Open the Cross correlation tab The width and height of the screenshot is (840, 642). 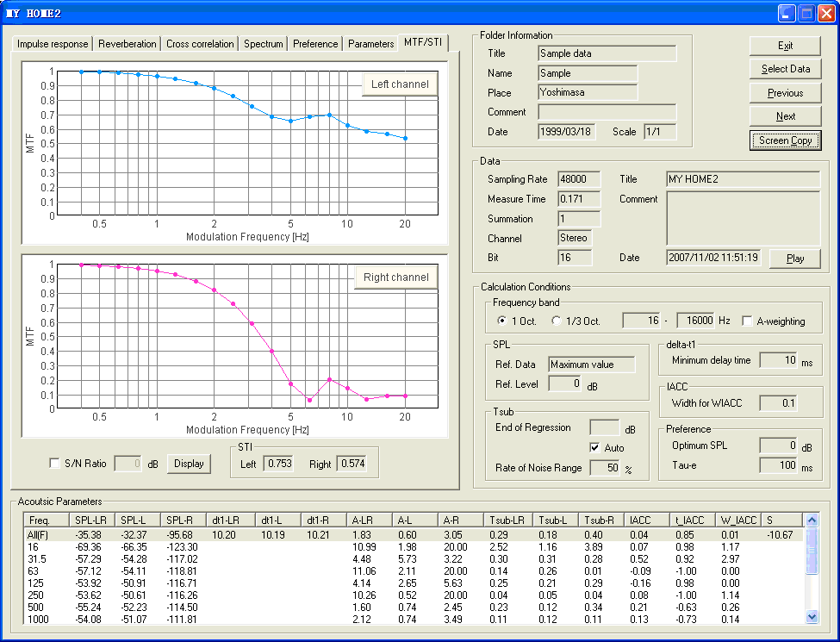[x=200, y=44]
